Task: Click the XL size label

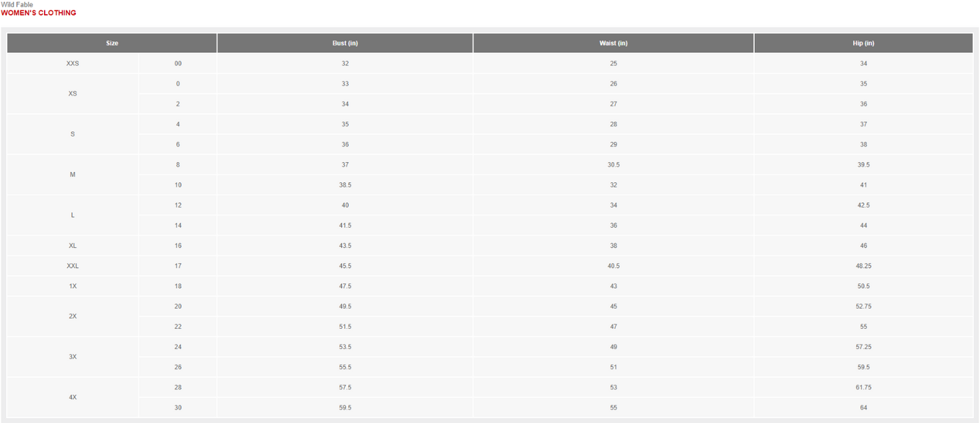Action: pos(73,246)
